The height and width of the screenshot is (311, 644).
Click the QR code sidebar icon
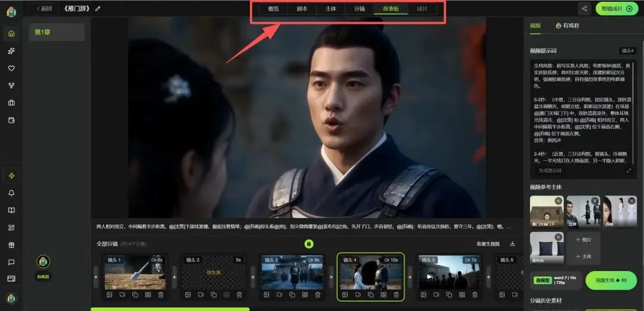tap(11, 228)
